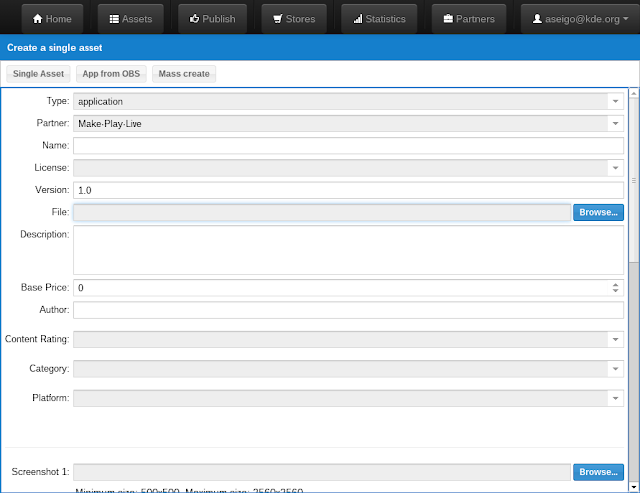Click the Screenshot 1 label

[x=40, y=472]
